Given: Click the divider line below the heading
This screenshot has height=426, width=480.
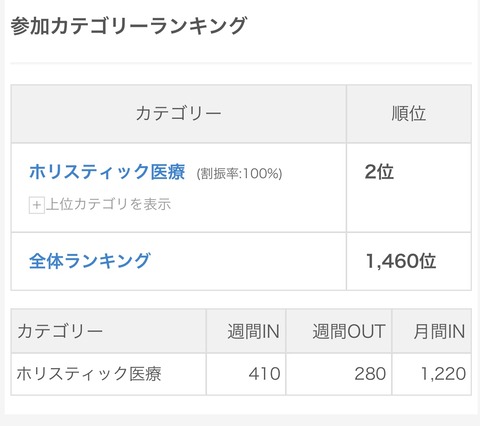Looking at the screenshot, I should (x=241, y=63).
